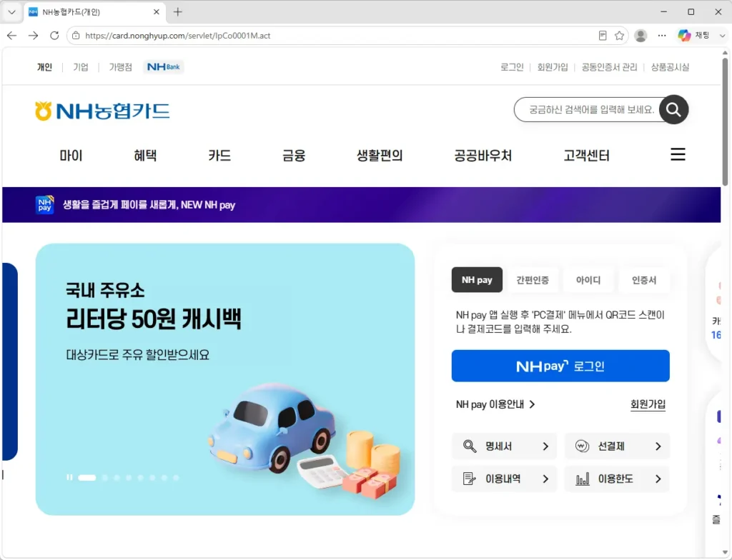This screenshot has height=560, width=732.
Task: Click the 주유소 캐시백 promo banner
Action: [225, 379]
